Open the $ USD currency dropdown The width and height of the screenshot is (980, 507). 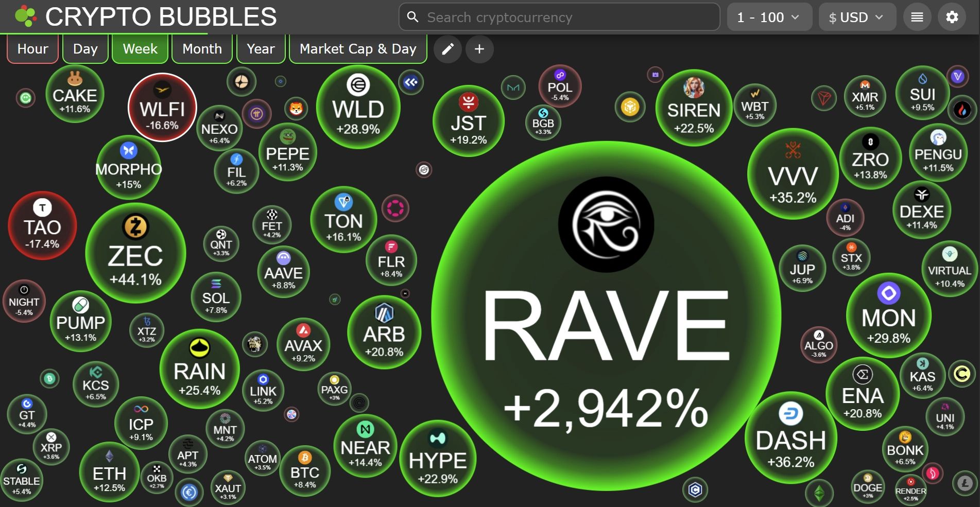coord(857,17)
